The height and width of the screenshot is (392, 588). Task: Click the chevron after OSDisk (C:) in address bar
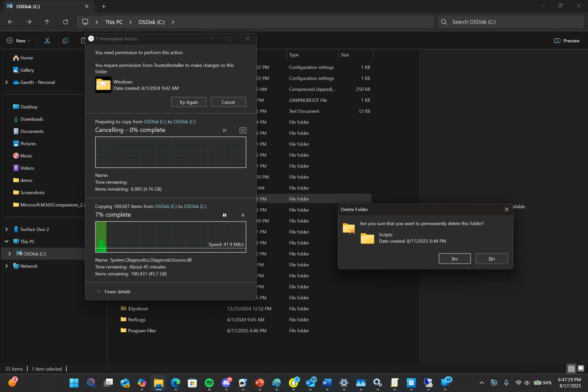click(x=173, y=22)
